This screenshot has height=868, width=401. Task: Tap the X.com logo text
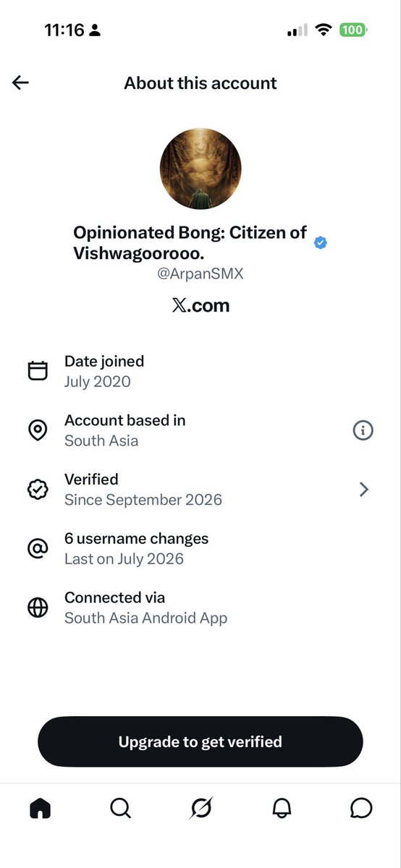click(x=200, y=305)
